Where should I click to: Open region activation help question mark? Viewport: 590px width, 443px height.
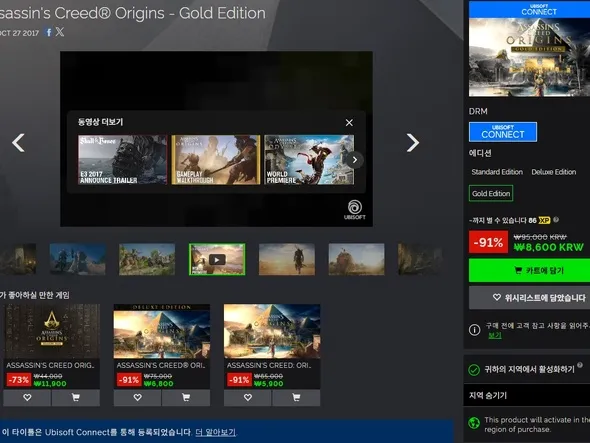pyautogui.click(x=580, y=365)
